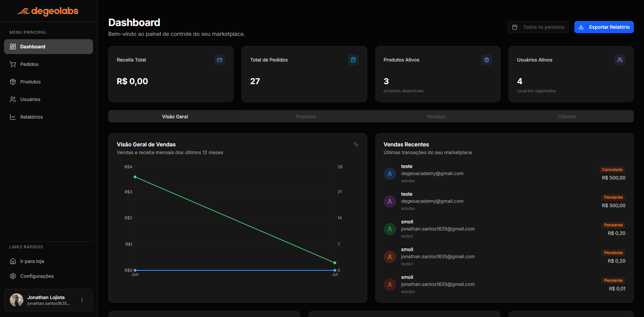
Task: Click the shopping bag icon on Total de Pedidos
Action: tap(353, 60)
